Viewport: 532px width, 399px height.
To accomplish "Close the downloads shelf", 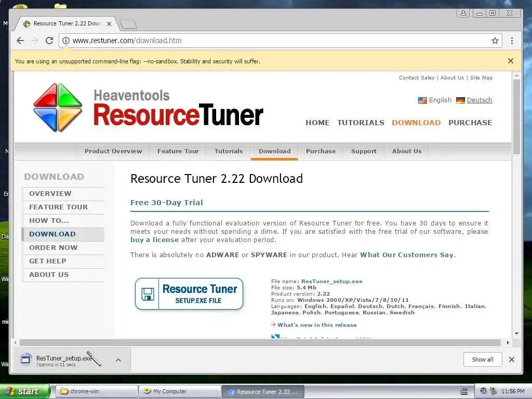I will coord(512,360).
